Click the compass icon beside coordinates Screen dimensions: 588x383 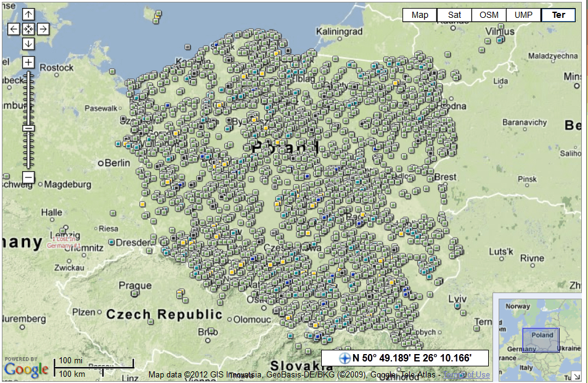tap(345, 358)
